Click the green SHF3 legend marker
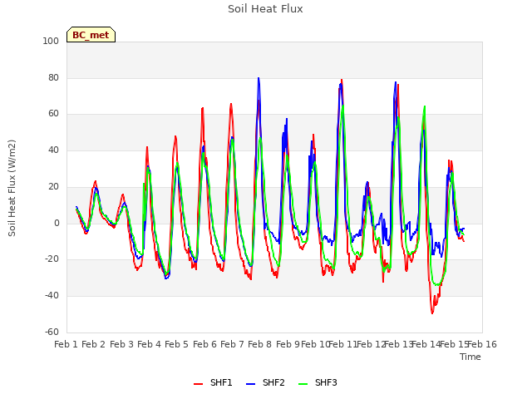The width and height of the screenshot is (532, 399). 303,384
